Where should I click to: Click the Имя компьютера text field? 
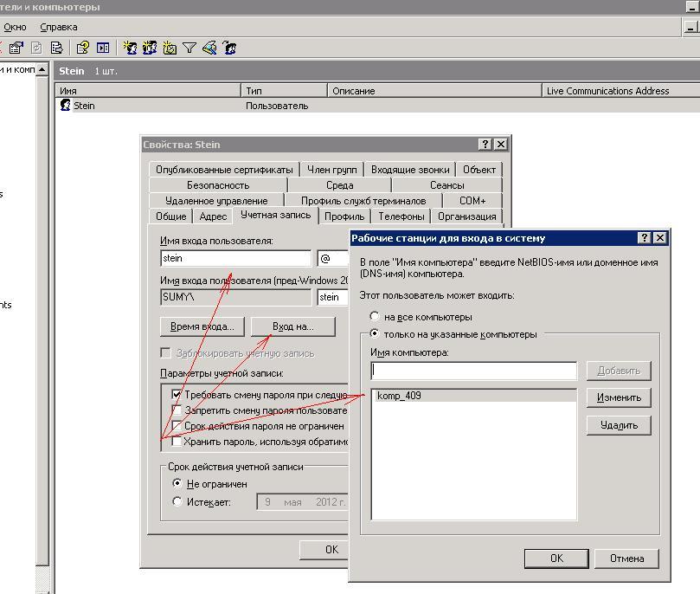click(473, 371)
